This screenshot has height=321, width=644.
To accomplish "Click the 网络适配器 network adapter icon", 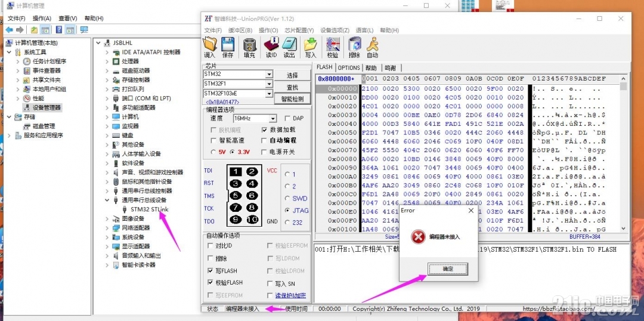I will coord(116,228).
